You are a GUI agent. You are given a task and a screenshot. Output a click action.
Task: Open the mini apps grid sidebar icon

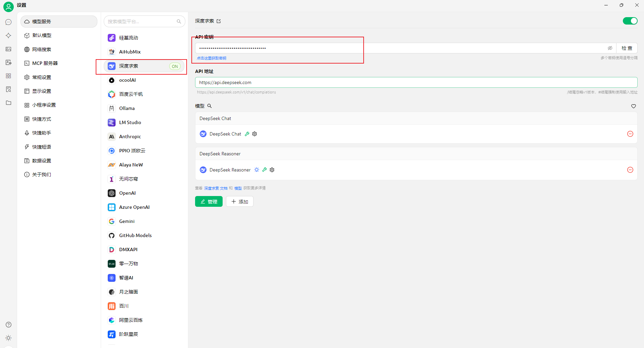(8, 76)
